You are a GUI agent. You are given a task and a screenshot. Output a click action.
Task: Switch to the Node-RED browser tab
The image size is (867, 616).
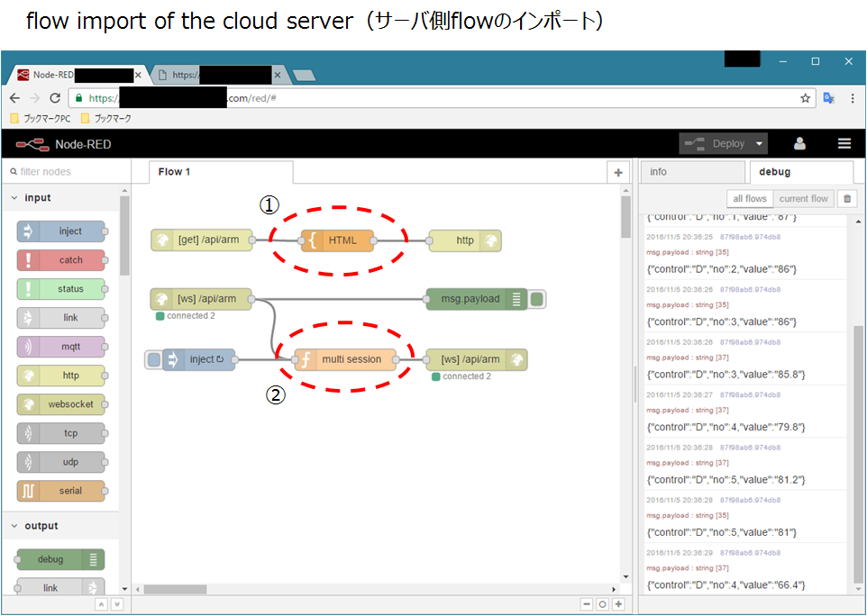click(x=79, y=75)
